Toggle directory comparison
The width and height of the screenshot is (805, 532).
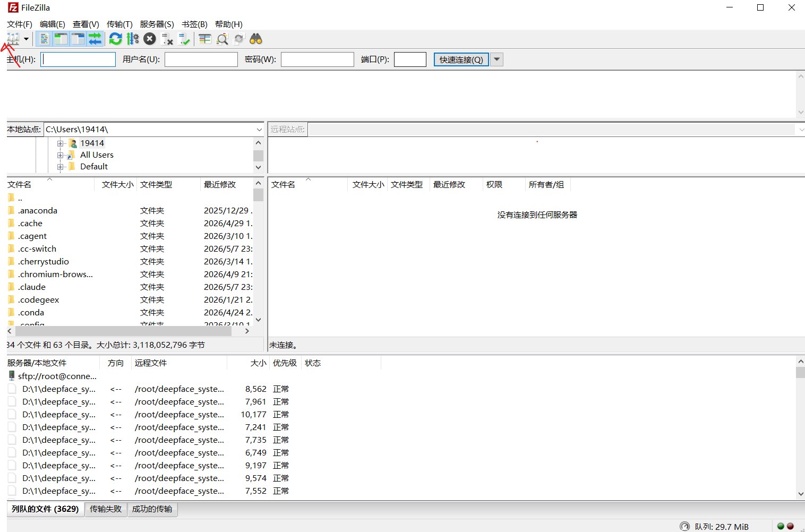(222, 39)
